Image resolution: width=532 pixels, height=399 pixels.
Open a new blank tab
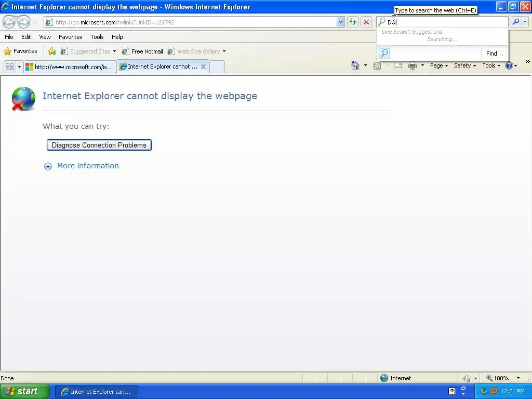(x=217, y=67)
